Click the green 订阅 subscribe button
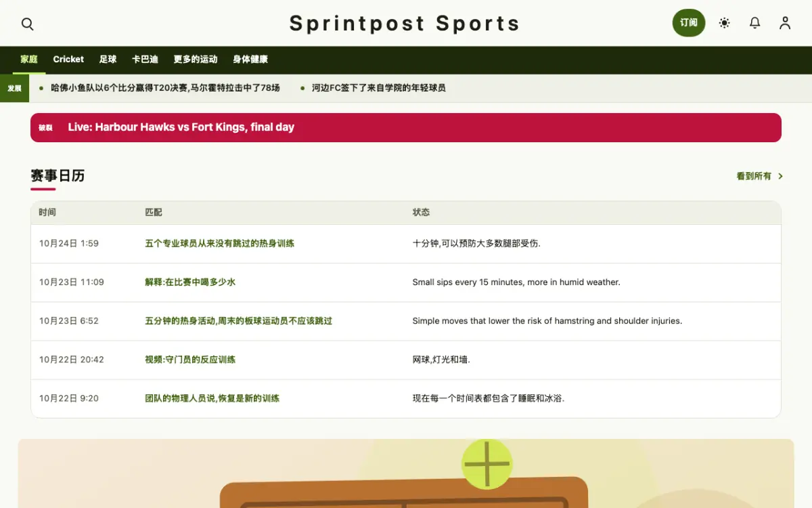Viewport: 812px width, 508px height. [689, 23]
